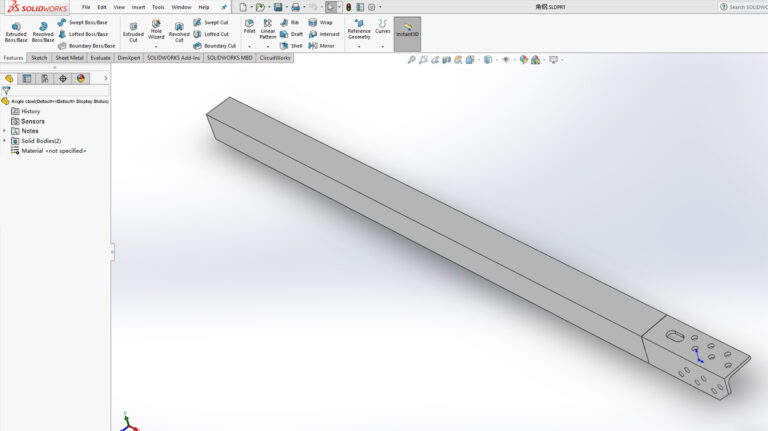Open the Fillet dropdown arrow
Image resolution: width=768 pixels, height=431 pixels.
click(249, 46)
